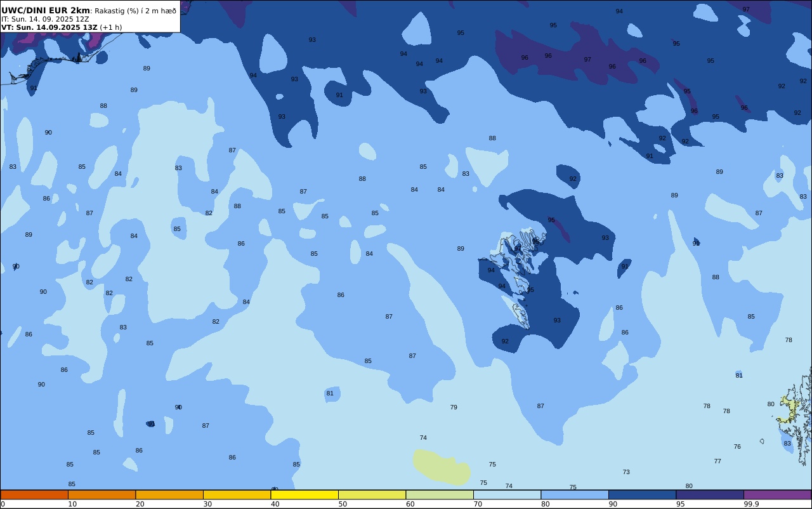Click the 70–80 pale blue legend swatch
This screenshot has width=812, height=509.
(507, 494)
